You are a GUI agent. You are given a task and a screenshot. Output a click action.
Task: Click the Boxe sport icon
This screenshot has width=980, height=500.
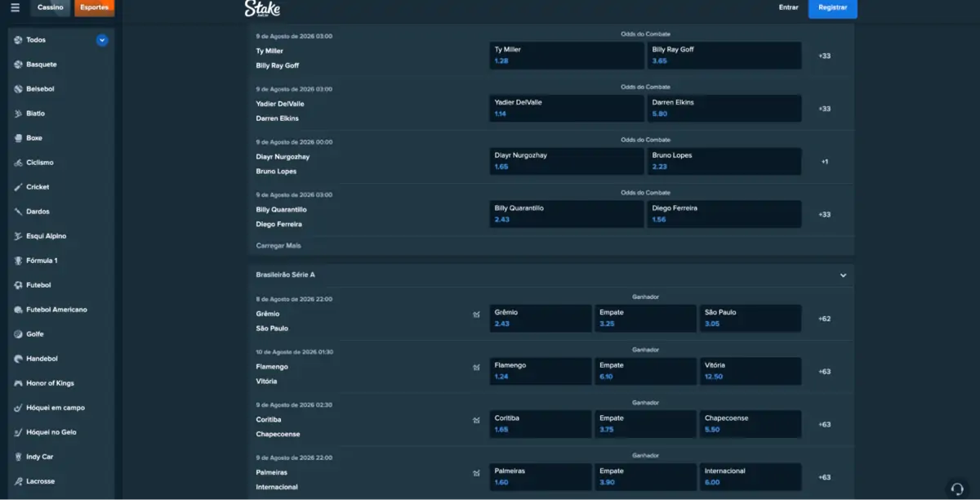pos(18,138)
